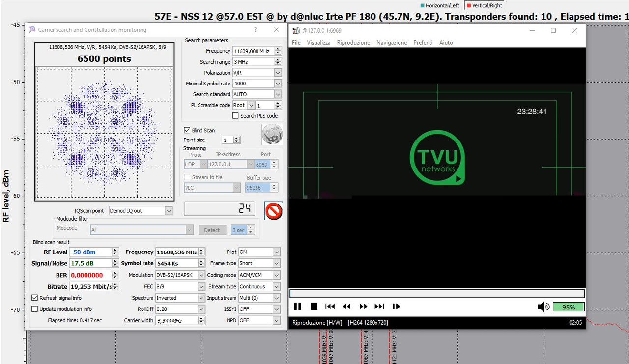Skip to next item in VLC controls

(x=379, y=306)
